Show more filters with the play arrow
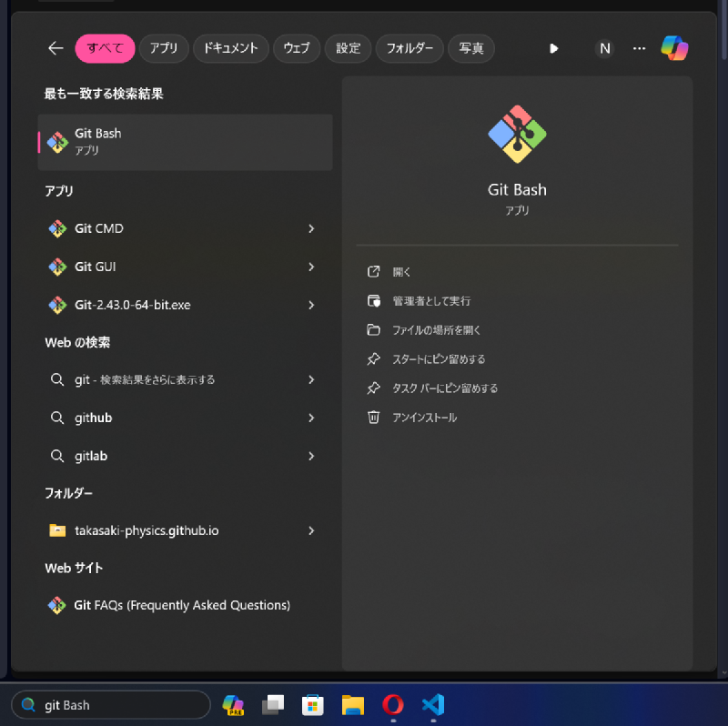Image resolution: width=728 pixels, height=726 pixels. point(553,48)
